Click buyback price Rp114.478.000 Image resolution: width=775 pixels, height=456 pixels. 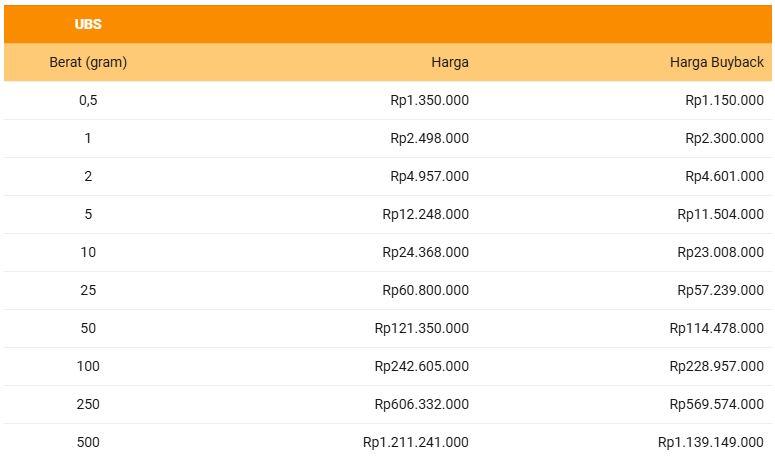point(716,328)
